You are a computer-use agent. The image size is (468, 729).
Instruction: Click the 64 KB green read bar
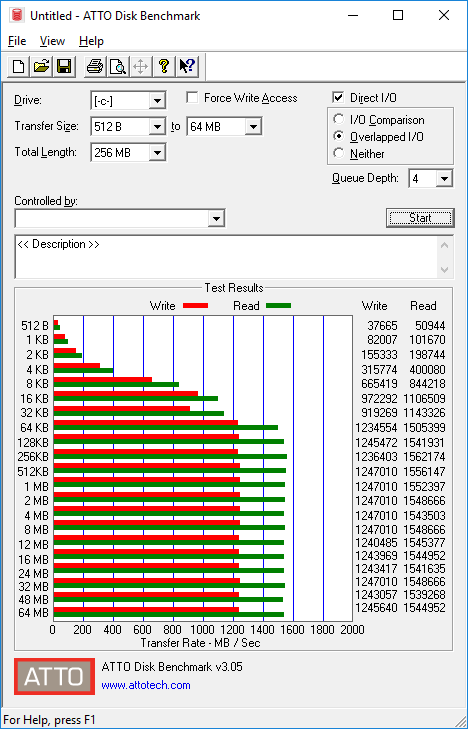[x=166, y=427]
